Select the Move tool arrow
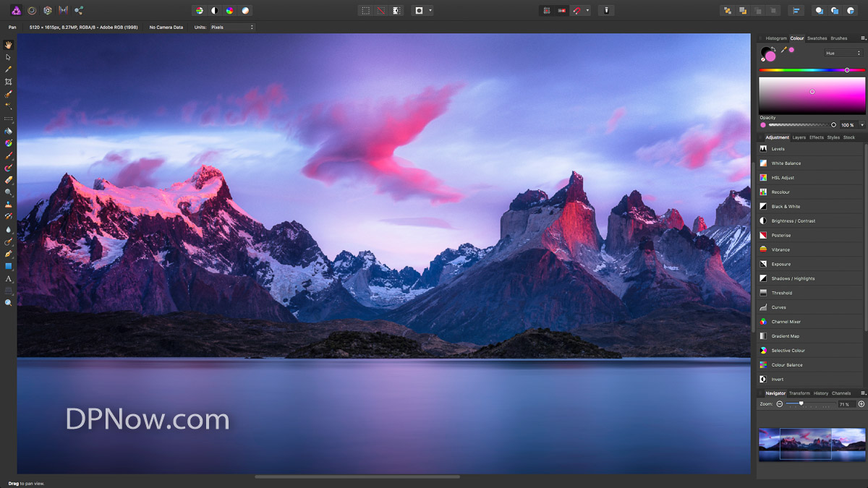This screenshot has height=488, width=868. click(x=9, y=56)
